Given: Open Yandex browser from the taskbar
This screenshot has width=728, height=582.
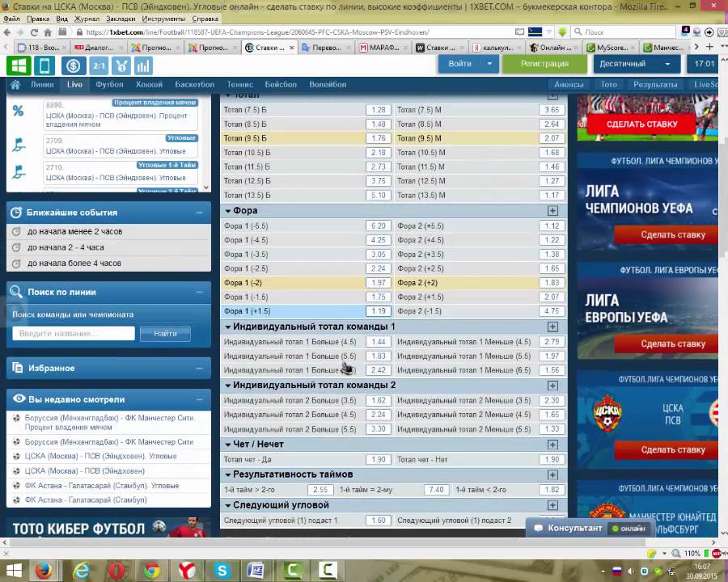Looking at the screenshot, I should (x=187, y=571).
